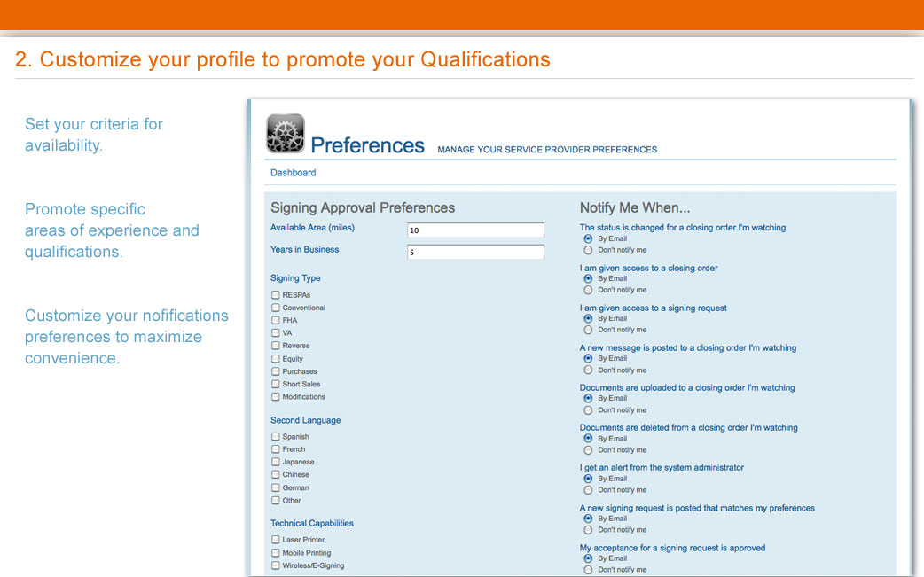Image resolution: width=924 pixels, height=577 pixels.
Task: Choose By Email for system administrator alerts
Action: point(588,479)
